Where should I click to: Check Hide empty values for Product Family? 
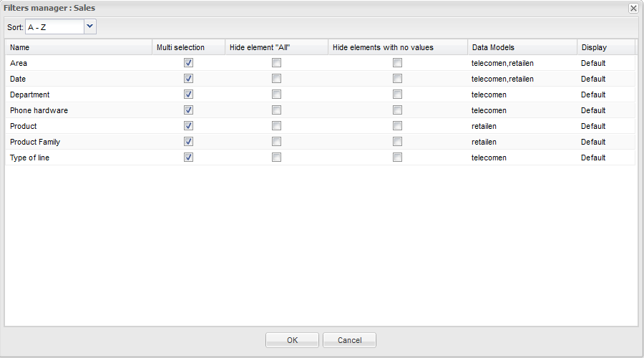click(397, 142)
